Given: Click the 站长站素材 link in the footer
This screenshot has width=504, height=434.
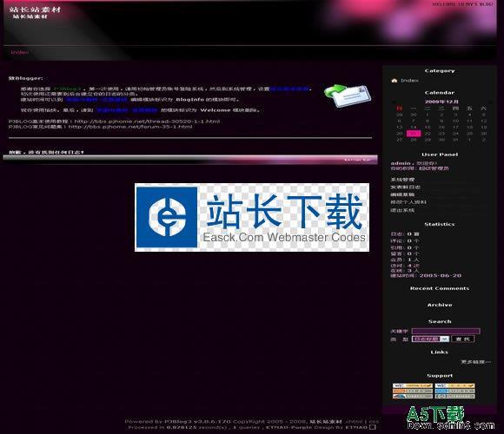Looking at the screenshot, I should click(x=326, y=422).
